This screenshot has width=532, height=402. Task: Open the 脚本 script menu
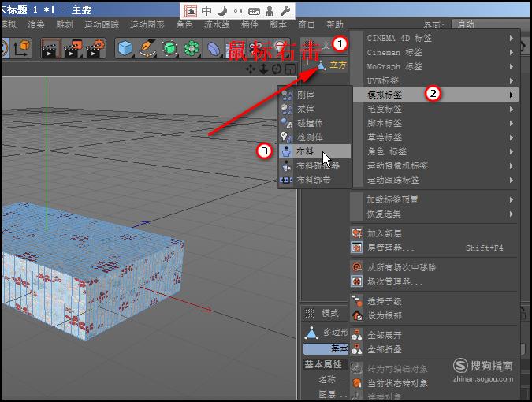tap(278, 24)
